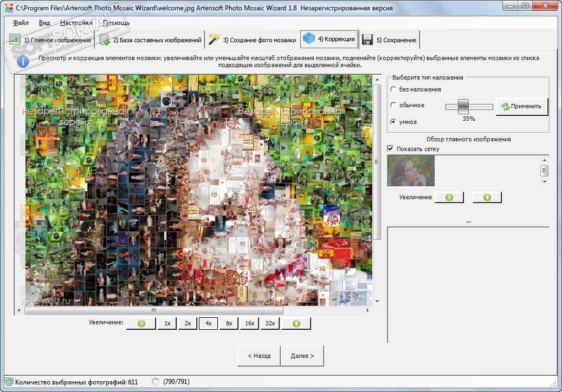Click minus zoom icon beside overview Увеличение label
562x392 pixels.
click(449, 197)
